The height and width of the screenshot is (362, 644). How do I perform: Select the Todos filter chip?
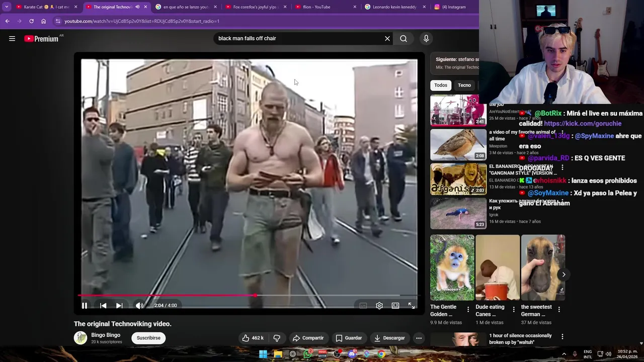point(441,85)
